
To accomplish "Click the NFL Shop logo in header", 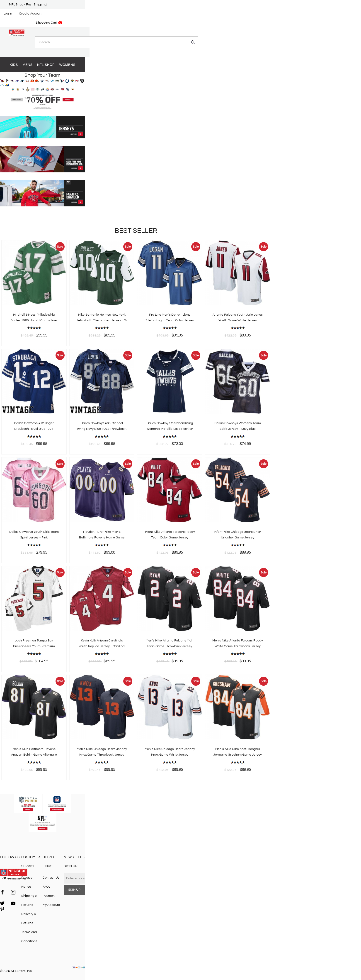I will [x=17, y=32].
